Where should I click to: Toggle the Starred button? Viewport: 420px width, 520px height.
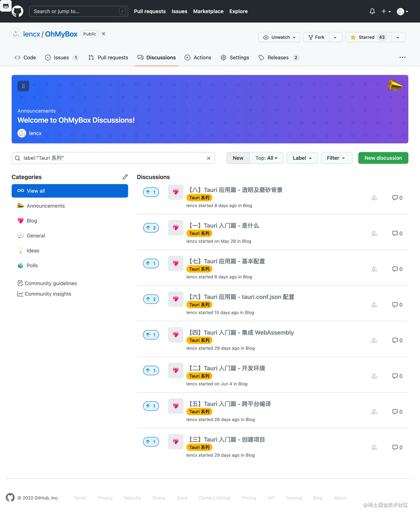pyautogui.click(x=369, y=37)
